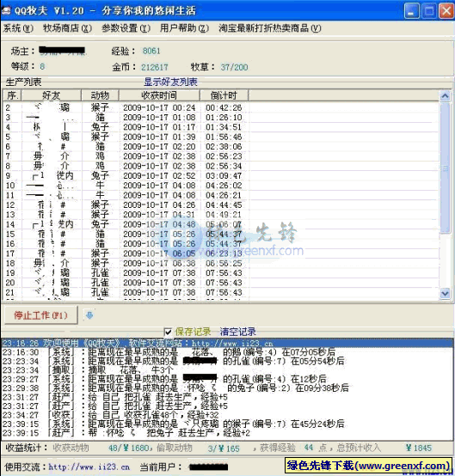Sort by the 序. column header
The width and height of the screenshot is (455, 476).
click(x=12, y=95)
